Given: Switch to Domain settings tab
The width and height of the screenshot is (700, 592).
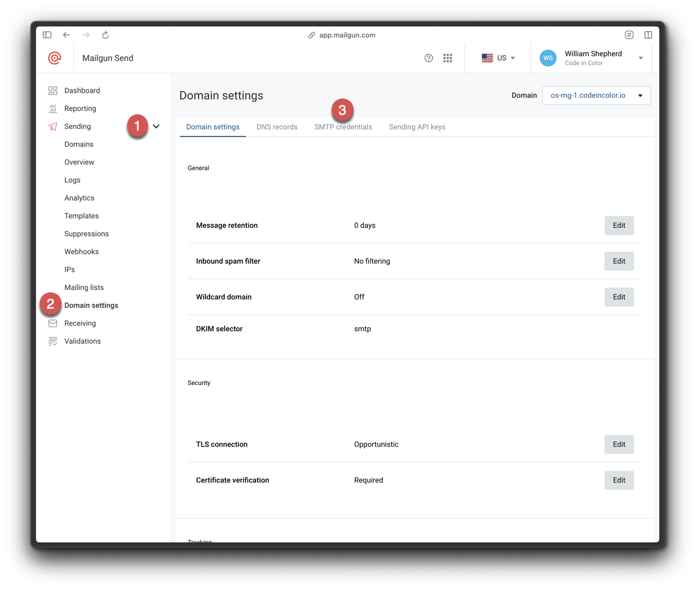Looking at the screenshot, I should click(x=213, y=127).
